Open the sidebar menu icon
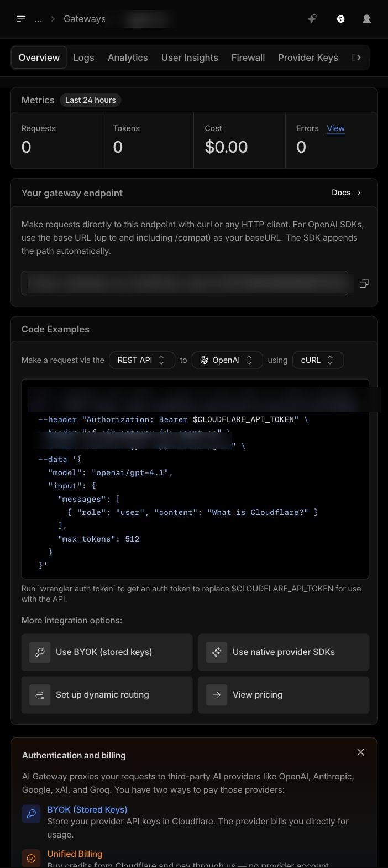 (21, 19)
